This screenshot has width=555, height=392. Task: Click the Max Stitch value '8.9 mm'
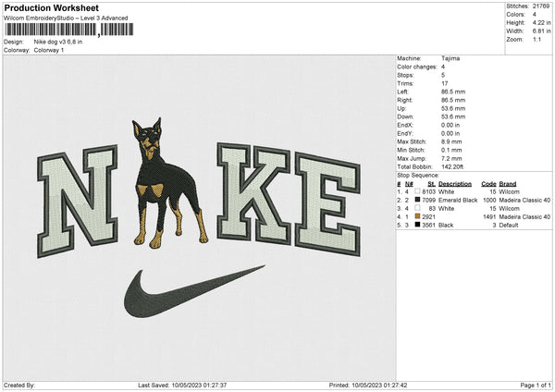point(451,141)
